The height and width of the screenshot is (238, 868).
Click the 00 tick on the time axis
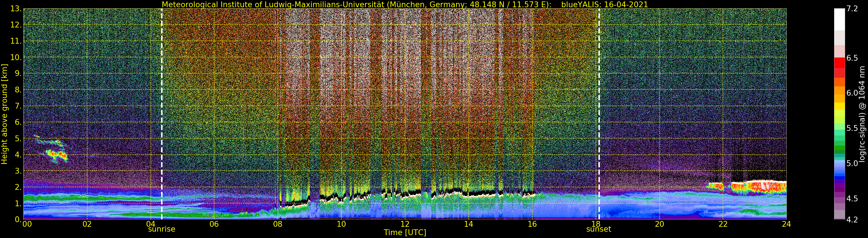click(27, 224)
